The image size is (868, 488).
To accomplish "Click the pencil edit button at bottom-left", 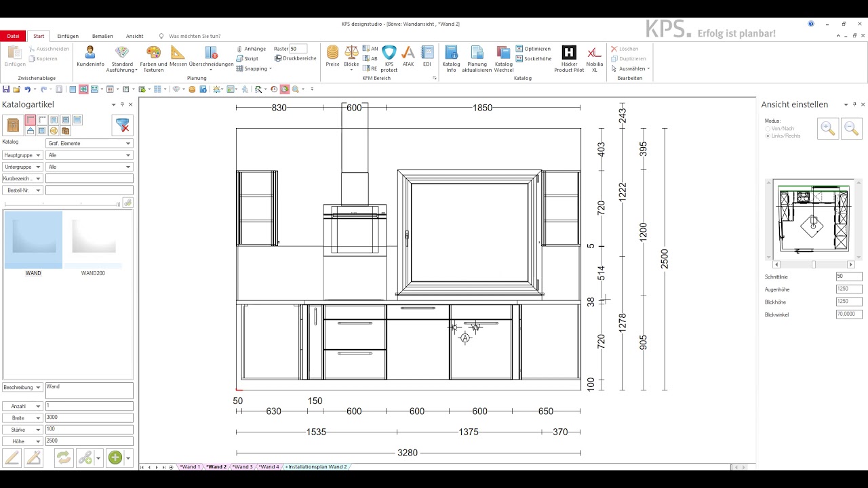I will coord(12,457).
